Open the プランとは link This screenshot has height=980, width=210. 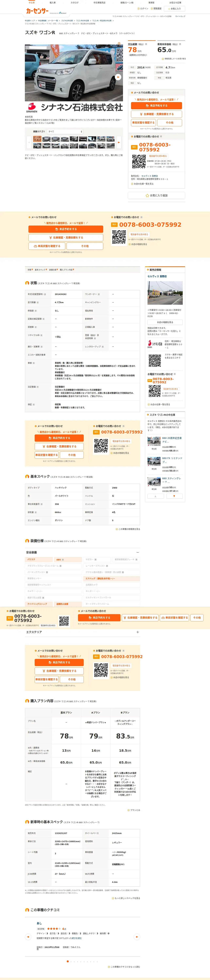click(x=134, y=810)
